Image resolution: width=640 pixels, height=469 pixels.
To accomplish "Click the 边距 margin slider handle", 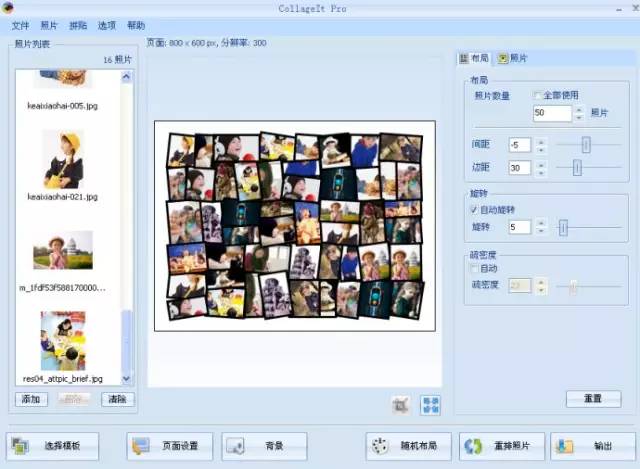I will coord(577,167).
